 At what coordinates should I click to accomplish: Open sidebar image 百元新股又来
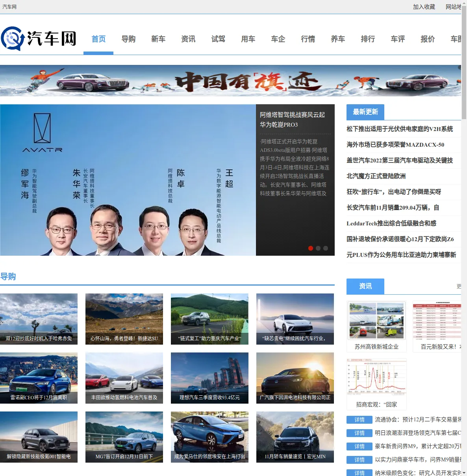tap(437, 321)
